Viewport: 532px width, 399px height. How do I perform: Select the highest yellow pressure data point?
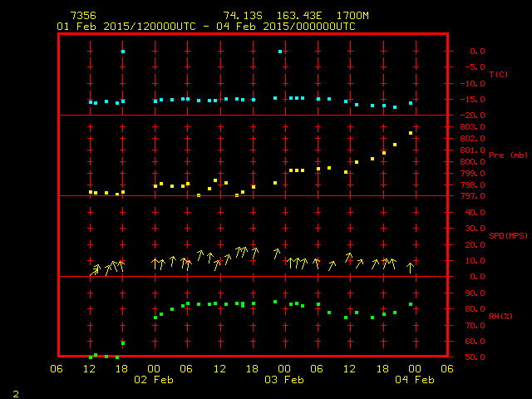tap(411, 133)
